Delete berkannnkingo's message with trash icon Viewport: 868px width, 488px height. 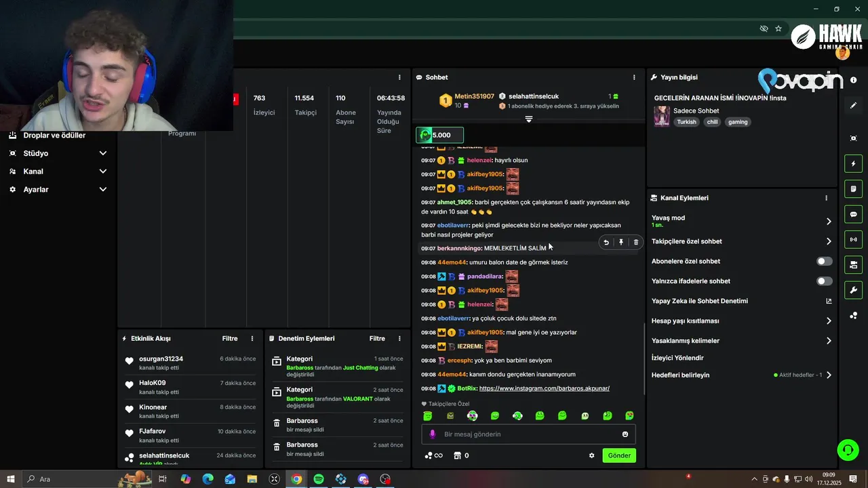click(x=635, y=242)
